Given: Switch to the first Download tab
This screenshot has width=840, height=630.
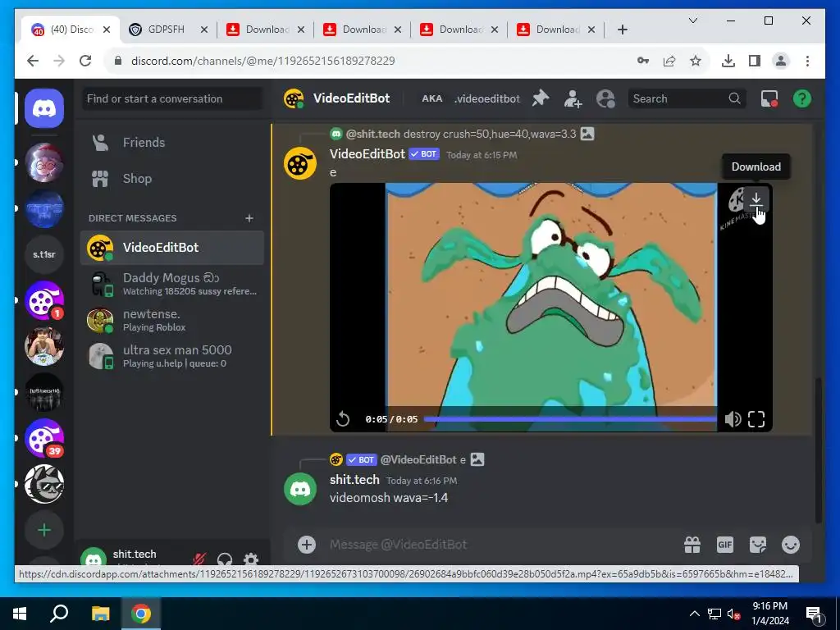Looking at the screenshot, I should point(267,30).
